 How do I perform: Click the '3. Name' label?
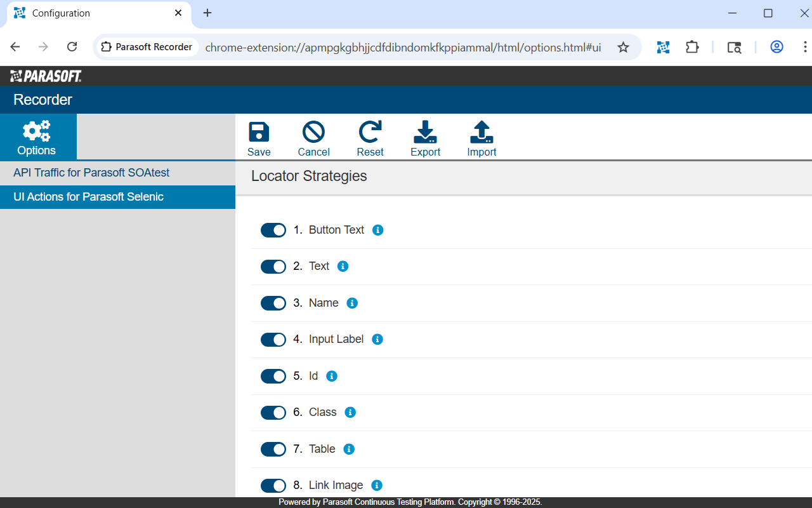click(316, 303)
